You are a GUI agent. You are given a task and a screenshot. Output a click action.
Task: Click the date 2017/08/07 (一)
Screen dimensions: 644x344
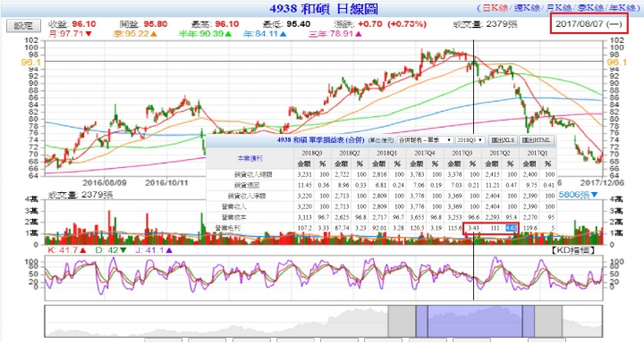pyautogui.click(x=589, y=23)
